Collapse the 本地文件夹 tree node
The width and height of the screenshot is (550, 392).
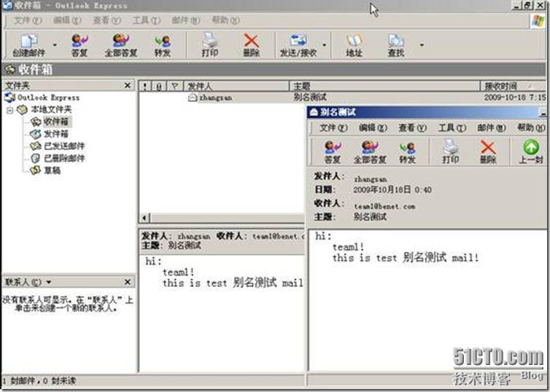(9, 110)
